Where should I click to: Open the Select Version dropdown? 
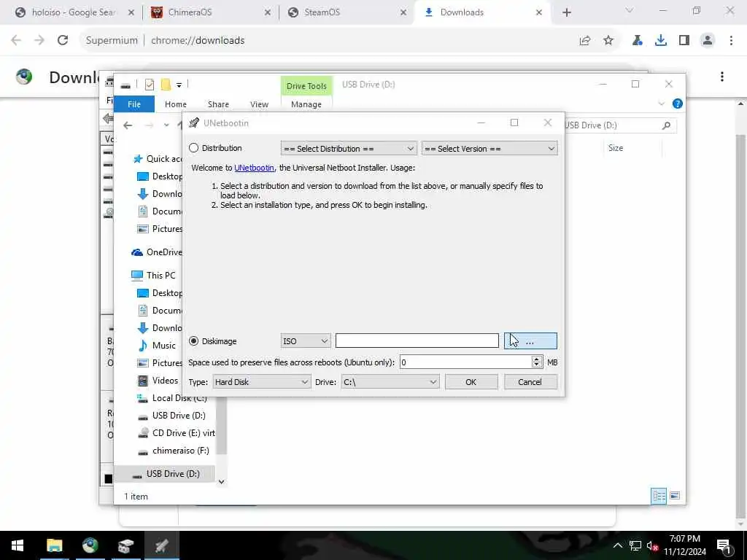[489, 149]
